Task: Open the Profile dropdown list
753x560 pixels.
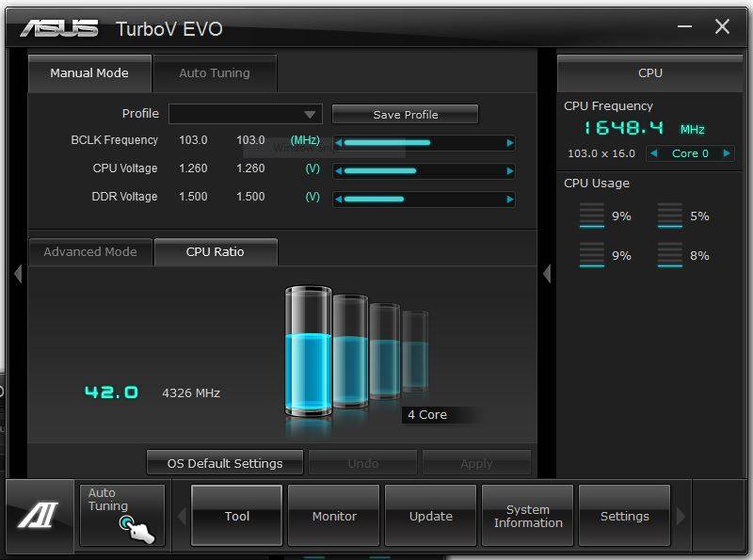Action: 246,114
